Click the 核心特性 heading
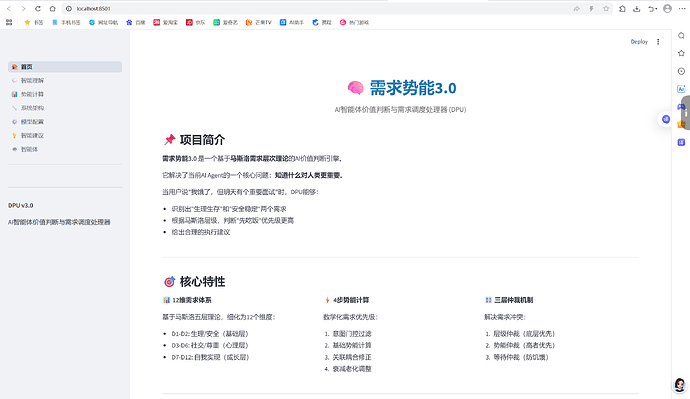This screenshot has width=690, height=399. point(202,282)
